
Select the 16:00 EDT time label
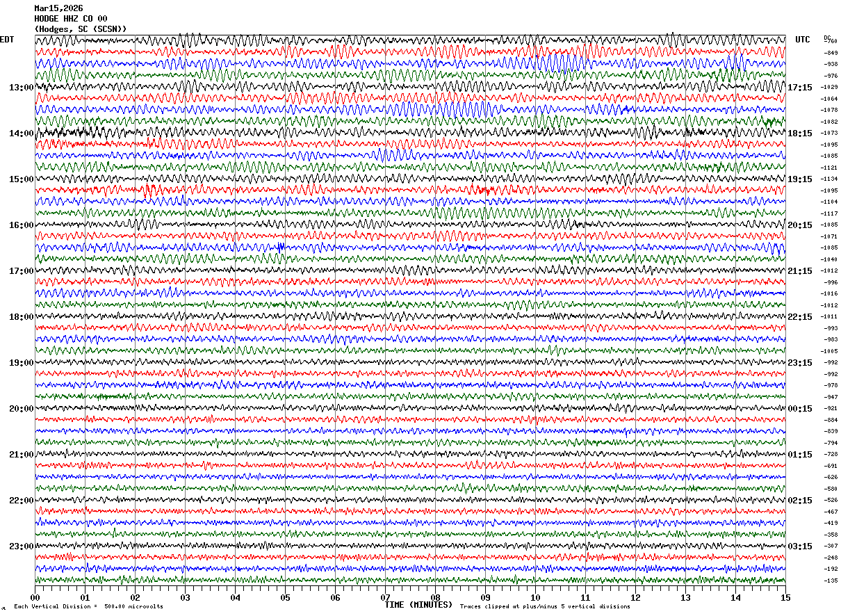(21, 225)
